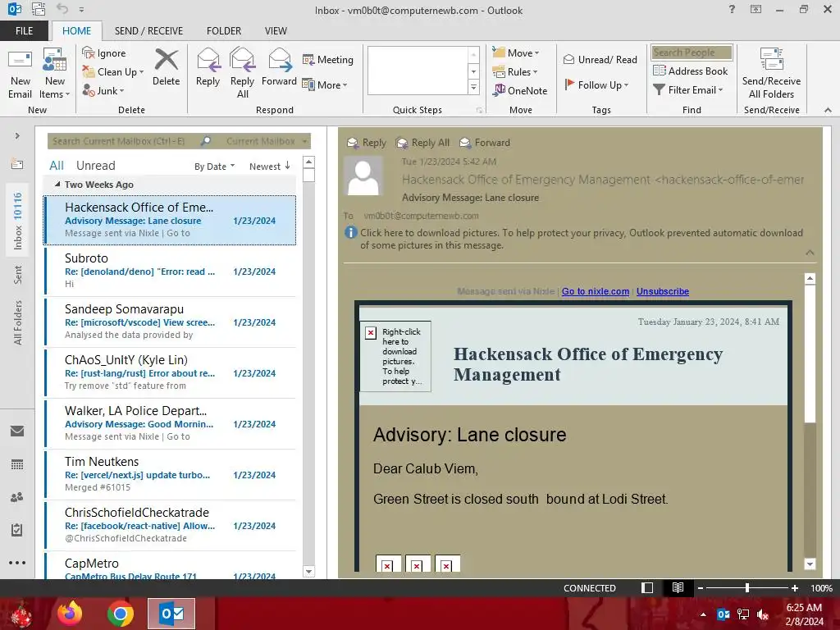Open the New Items menu
The width and height of the screenshot is (840, 630).
coord(55,74)
